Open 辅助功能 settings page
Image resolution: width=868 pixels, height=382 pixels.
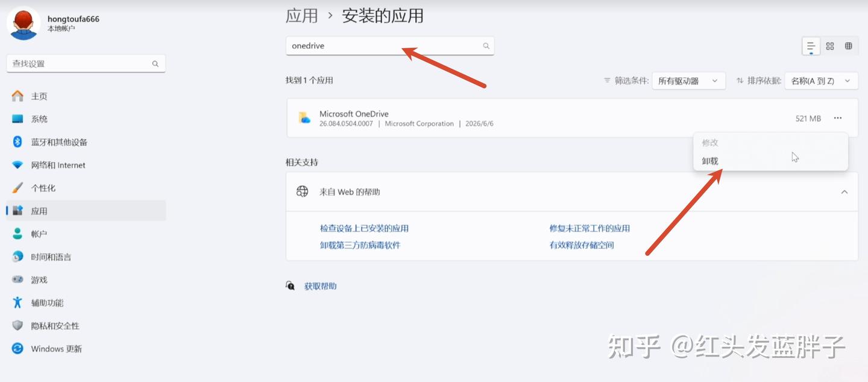pyautogui.click(x=86, y=302)
